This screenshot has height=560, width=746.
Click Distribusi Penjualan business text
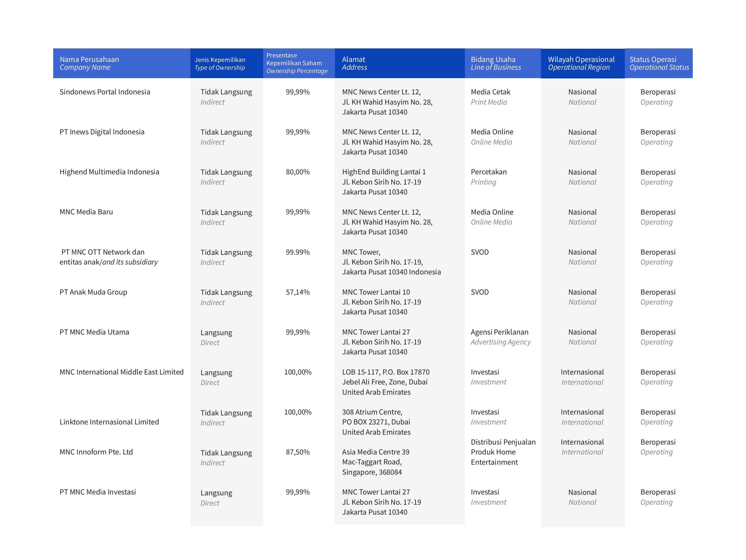[503, 442]
